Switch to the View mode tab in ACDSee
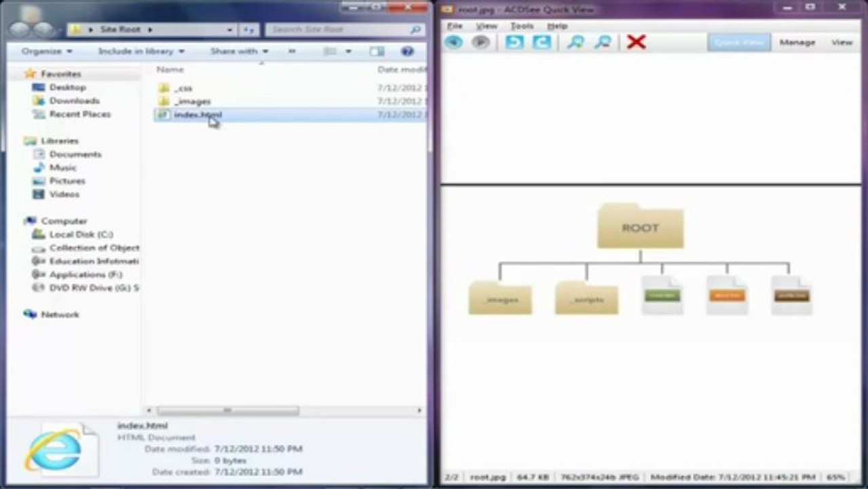Image resolution: width=868 pixels, height=489 pixels. click(x=842, y=42)
